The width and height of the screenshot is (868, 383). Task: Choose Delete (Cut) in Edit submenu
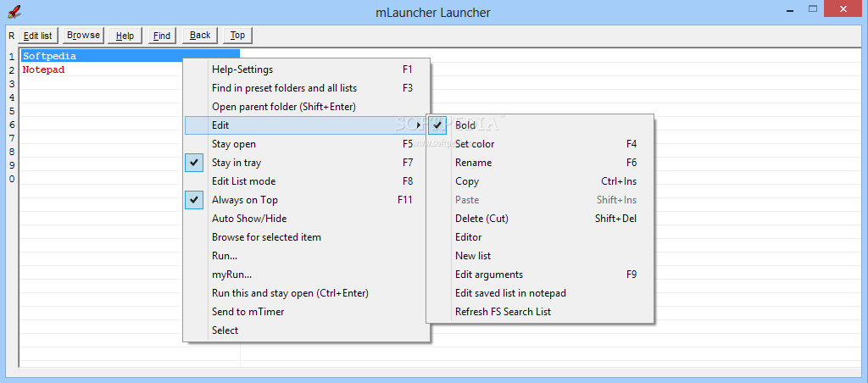[x=540, y=219]
